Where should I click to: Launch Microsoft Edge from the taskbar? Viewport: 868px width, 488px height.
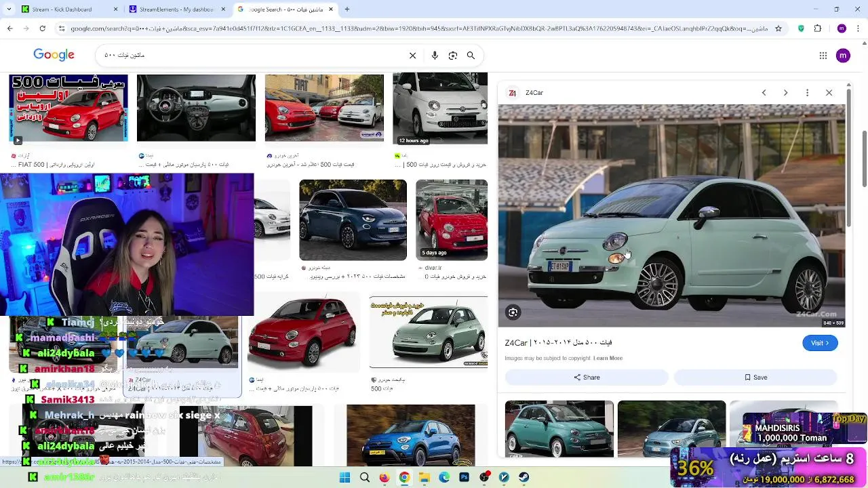[444, 477]
